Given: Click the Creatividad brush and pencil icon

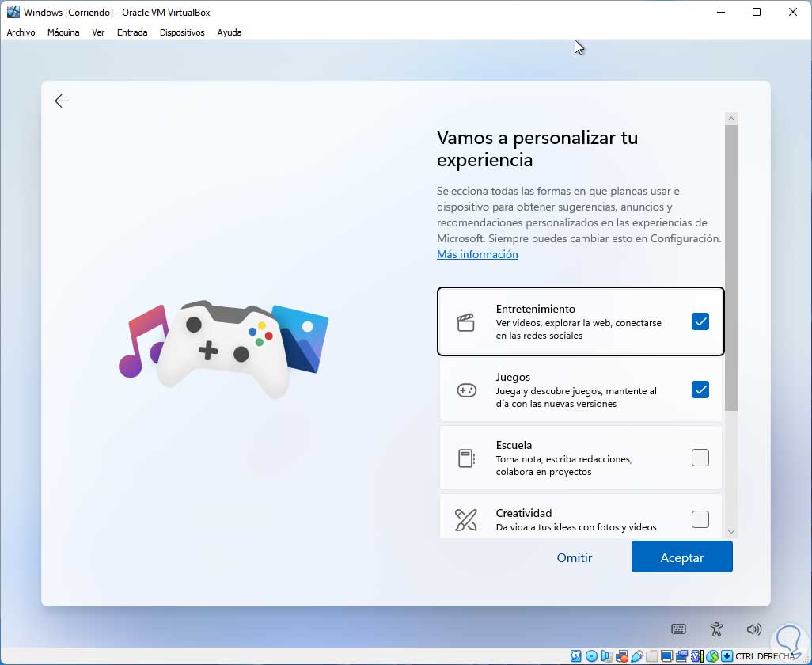Looking at the screenshot, I should [x=465, y=519].
